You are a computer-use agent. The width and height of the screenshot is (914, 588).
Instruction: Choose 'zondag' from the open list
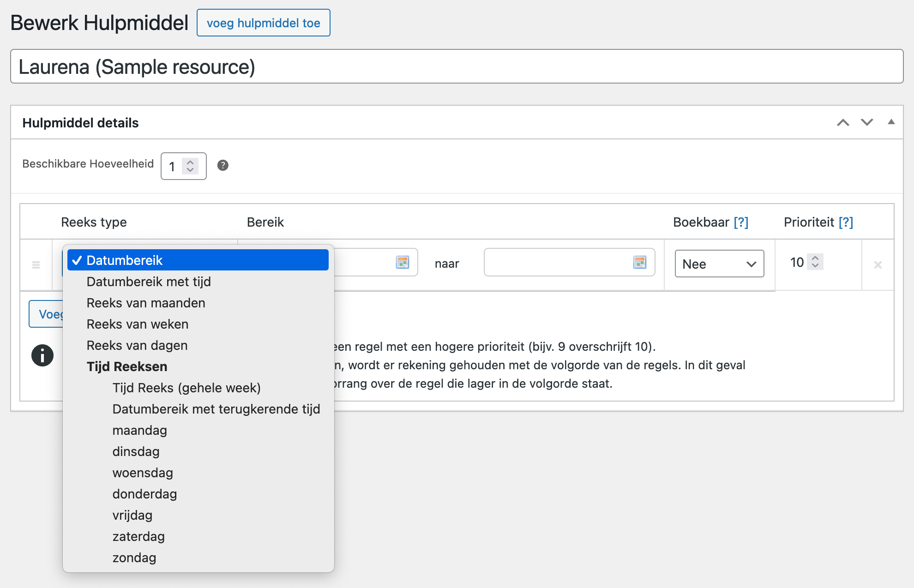tap(134, 558)
